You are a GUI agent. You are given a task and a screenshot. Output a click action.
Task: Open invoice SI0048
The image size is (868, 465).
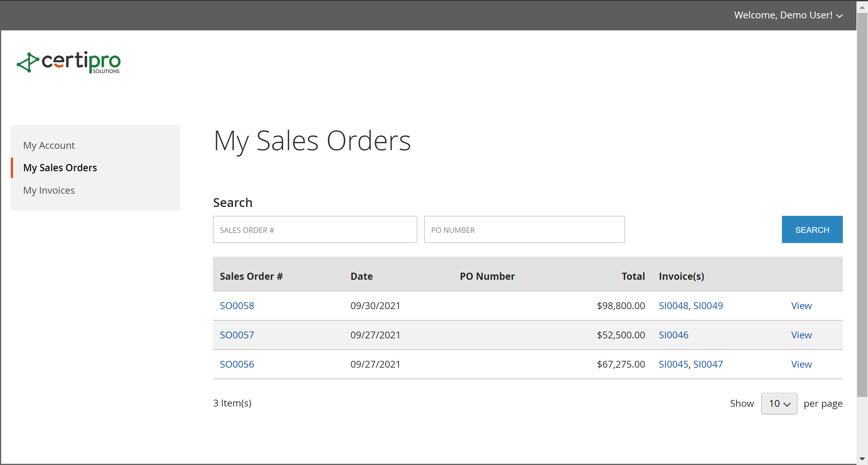673,306
